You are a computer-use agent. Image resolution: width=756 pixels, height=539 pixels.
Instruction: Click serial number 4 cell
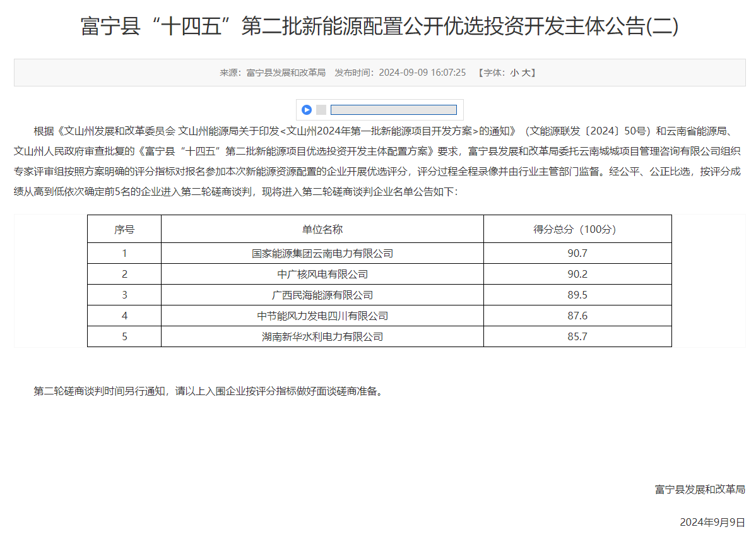tap(124, 316)
